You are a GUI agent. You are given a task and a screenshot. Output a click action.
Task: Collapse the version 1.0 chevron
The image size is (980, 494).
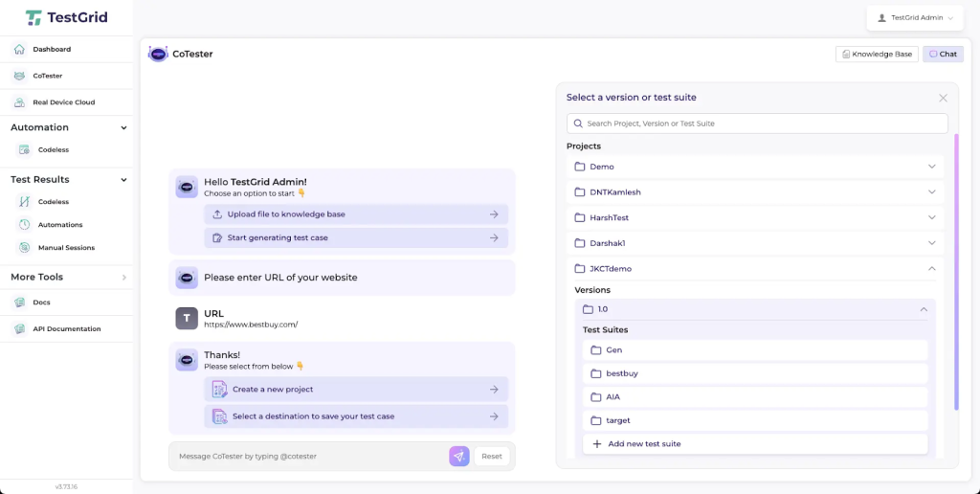tap(924, 309)
